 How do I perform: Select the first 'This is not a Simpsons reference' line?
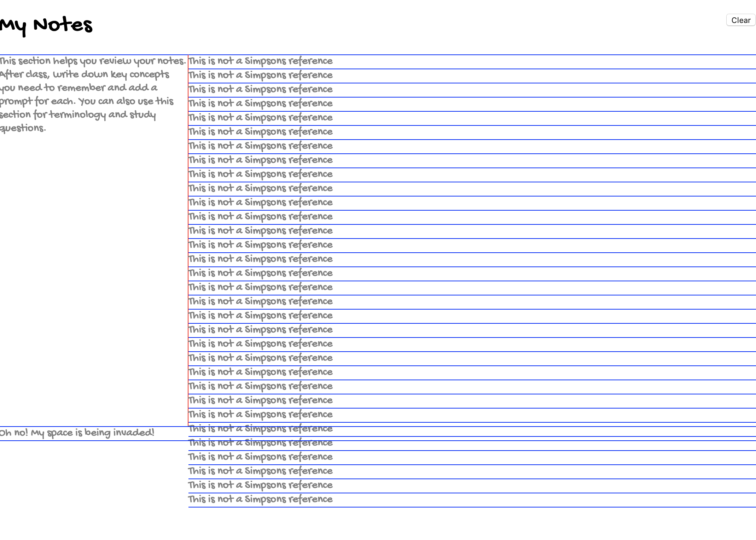point(260,61)
